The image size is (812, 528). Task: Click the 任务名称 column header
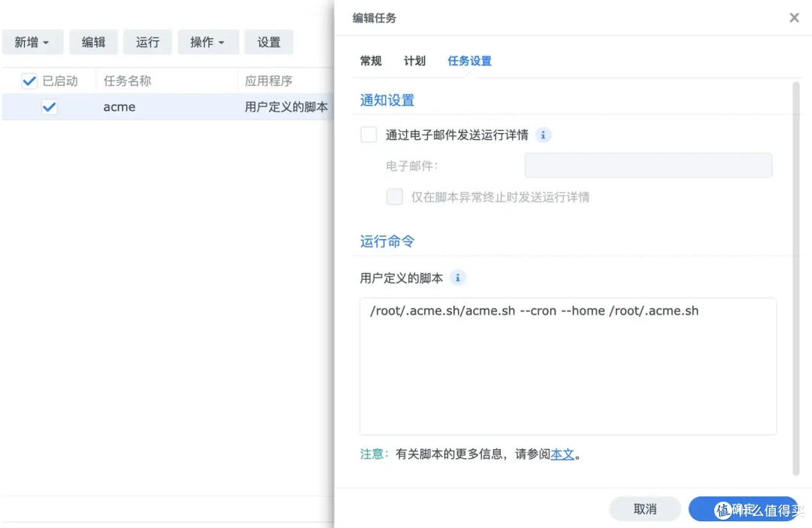(x=127, y=80)
